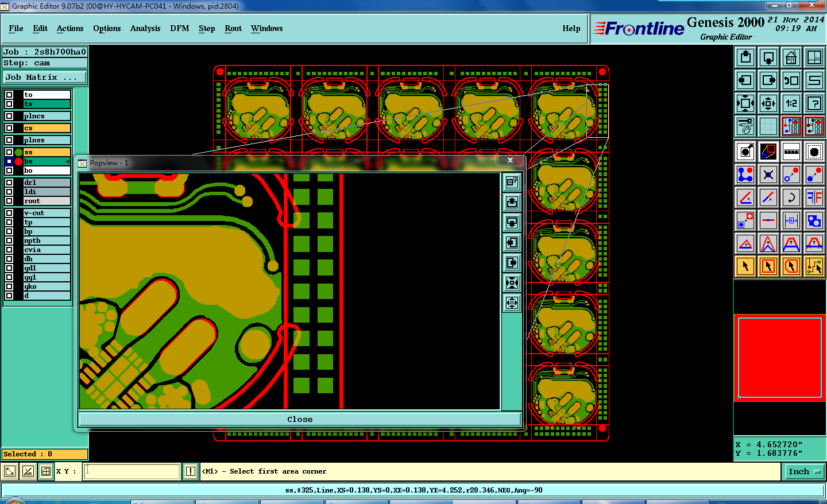
Task: Click the rotate arrow icon in the edit toolbar
Action: pyautogui.click(x=791, y=197)
